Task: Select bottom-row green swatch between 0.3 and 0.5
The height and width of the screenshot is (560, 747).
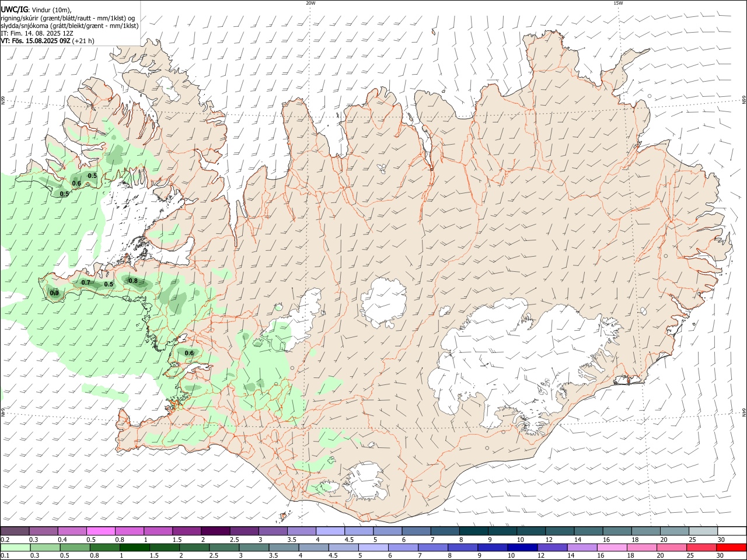Action: [45, 547]
